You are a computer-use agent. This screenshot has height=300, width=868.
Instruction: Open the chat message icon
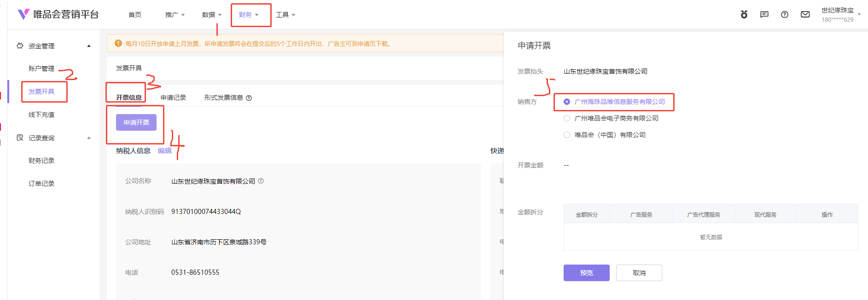764,15
